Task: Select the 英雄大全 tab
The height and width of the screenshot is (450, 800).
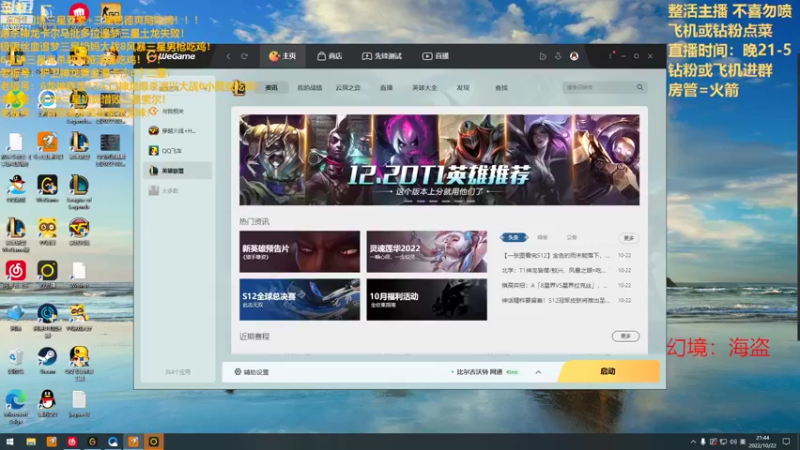Action: pos(424,88)
